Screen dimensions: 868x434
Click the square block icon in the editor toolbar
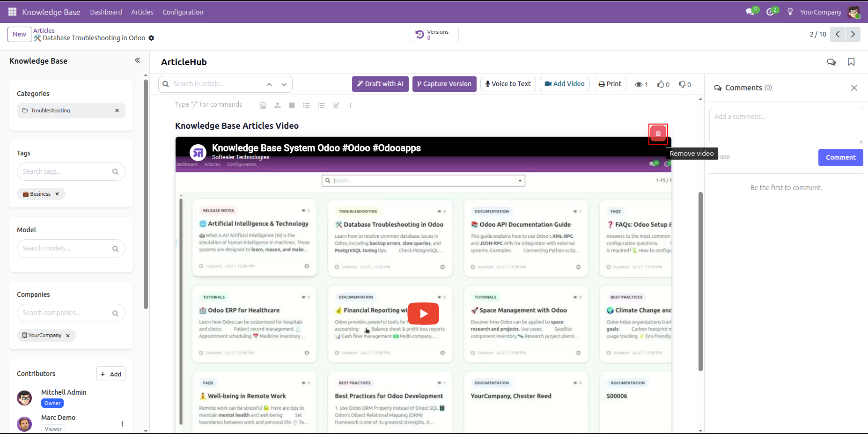coord(292,105)
